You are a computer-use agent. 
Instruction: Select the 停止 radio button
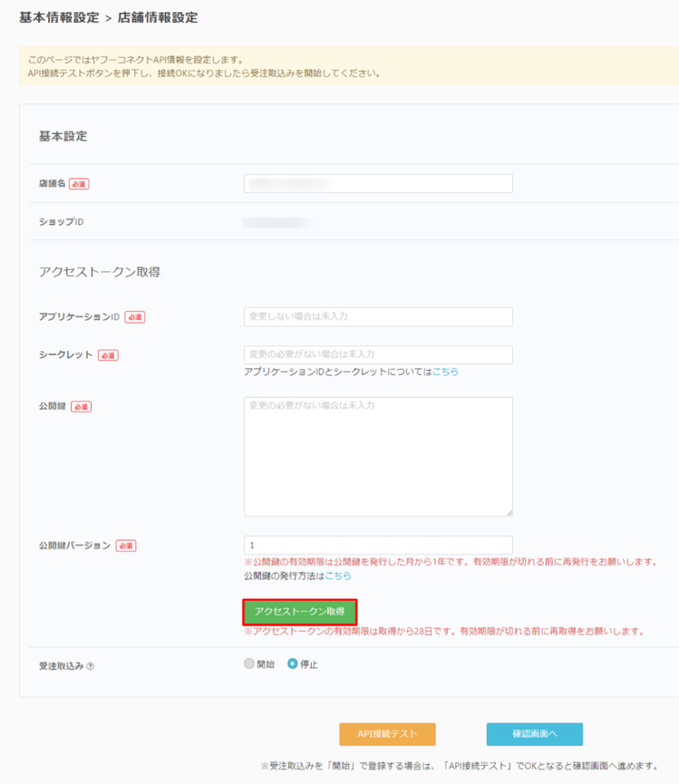tap(292, 664)
